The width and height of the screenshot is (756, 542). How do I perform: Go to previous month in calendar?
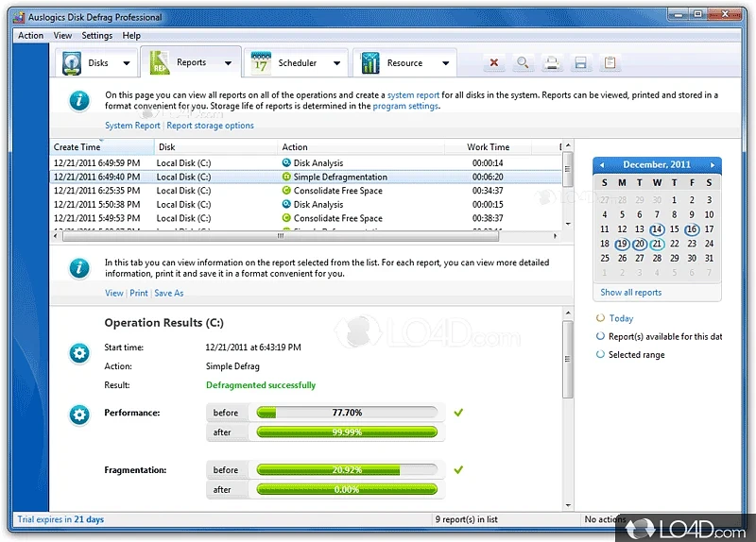tap(602, 164)
